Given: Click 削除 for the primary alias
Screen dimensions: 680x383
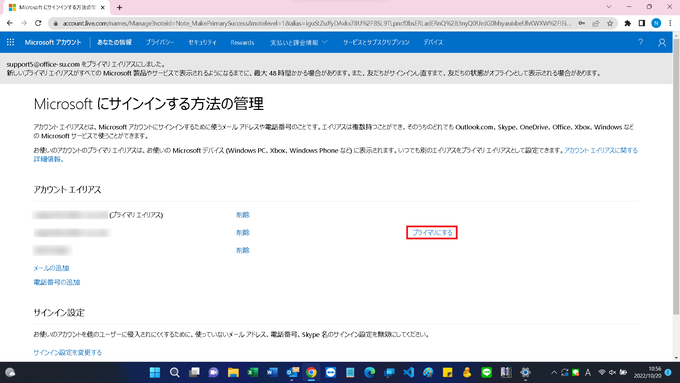Looking at the screenshot, I should tap(242, 215).
